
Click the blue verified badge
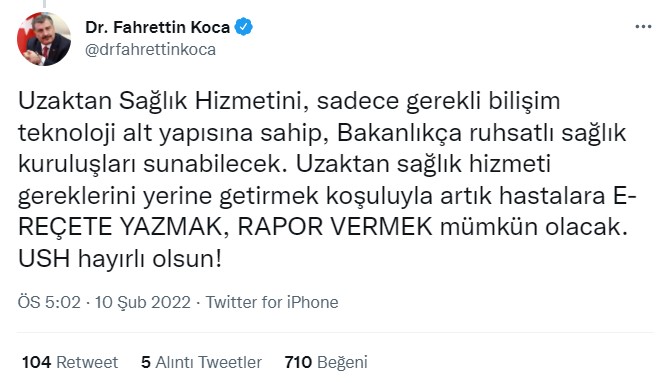(244, 27)
